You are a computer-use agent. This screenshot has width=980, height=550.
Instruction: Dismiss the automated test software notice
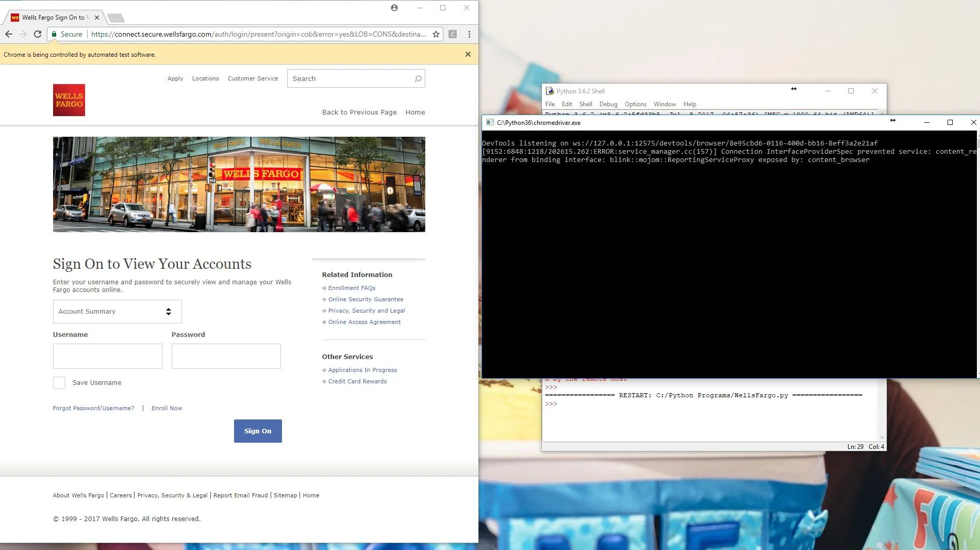(x=468, y=54)
